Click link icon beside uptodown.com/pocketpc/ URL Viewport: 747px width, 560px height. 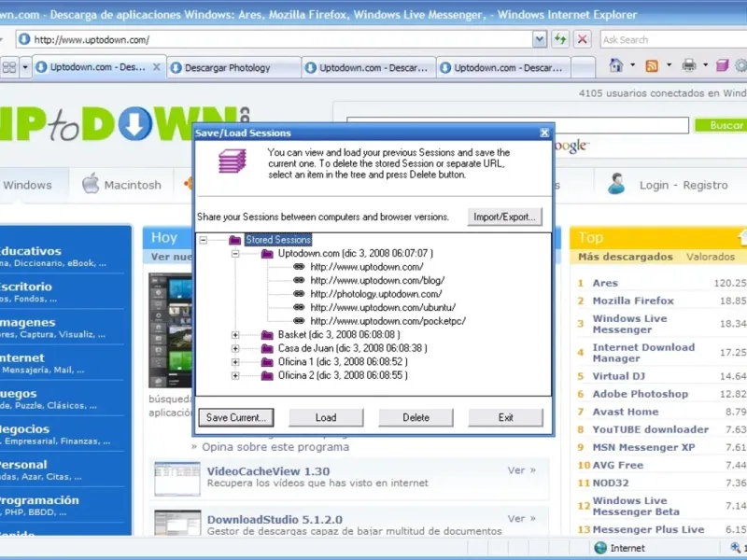tap(299, 321)
